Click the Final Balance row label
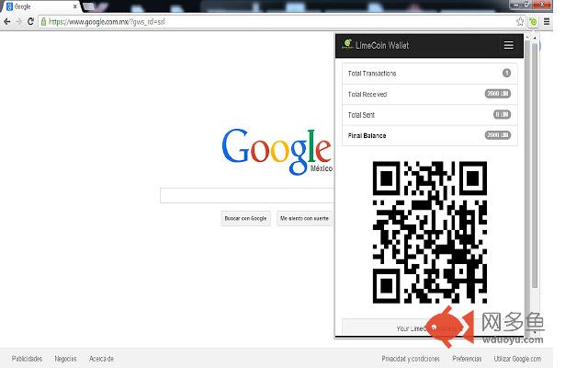Viewport: 588px width, 368px height. click(367, 135)
